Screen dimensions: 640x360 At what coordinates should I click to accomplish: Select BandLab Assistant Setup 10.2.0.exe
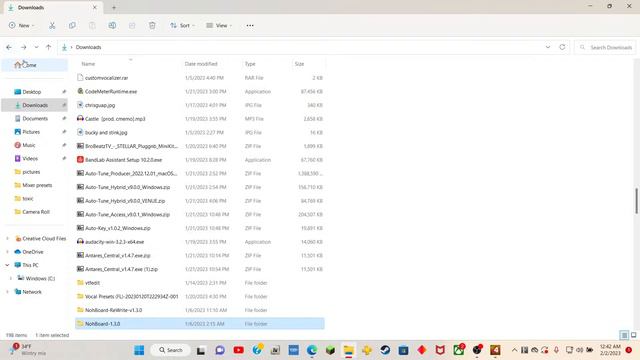click(x=200, y=160)
